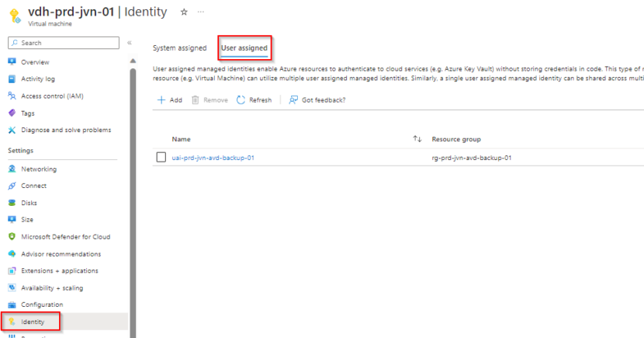Click the purple Tags icon
The height and width of the screenshot is (338, 644).
[x=12, y=113]
